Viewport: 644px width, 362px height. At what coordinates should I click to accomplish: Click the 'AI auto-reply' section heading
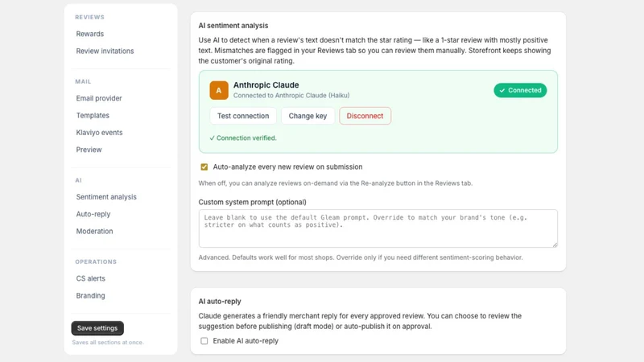[x=220, y=302]
